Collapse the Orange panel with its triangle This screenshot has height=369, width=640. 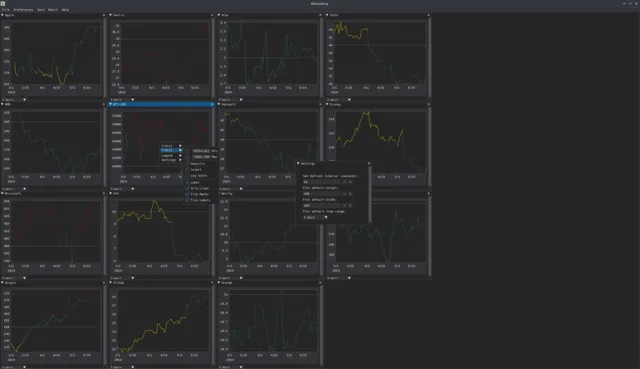pyautogui.click(x=219, y=282)
